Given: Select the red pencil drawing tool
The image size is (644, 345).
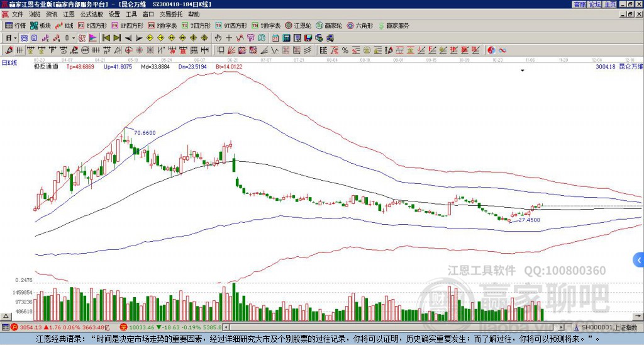Looking at the screenshot, I should tap(9, 50).
